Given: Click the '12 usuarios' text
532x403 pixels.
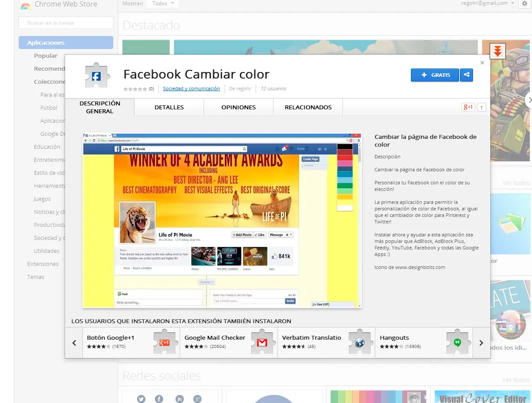Looking at the screenshot, I should click(x=273, y=88).
